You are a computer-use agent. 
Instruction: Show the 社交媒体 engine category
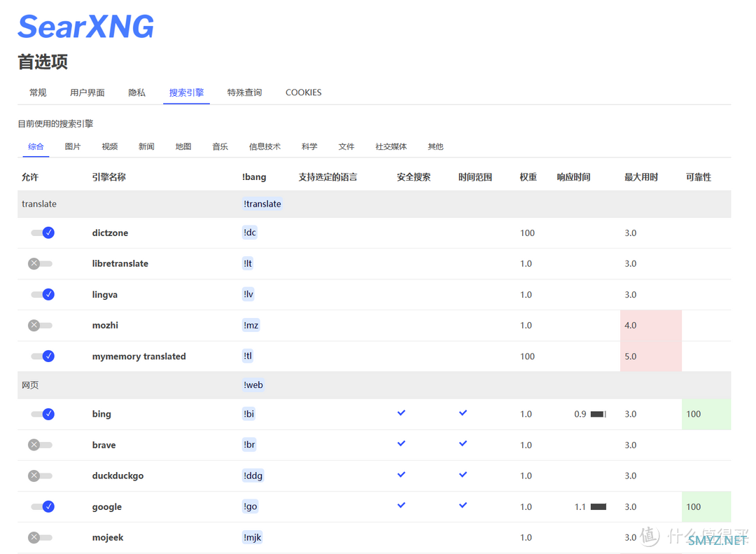(391, 146)
